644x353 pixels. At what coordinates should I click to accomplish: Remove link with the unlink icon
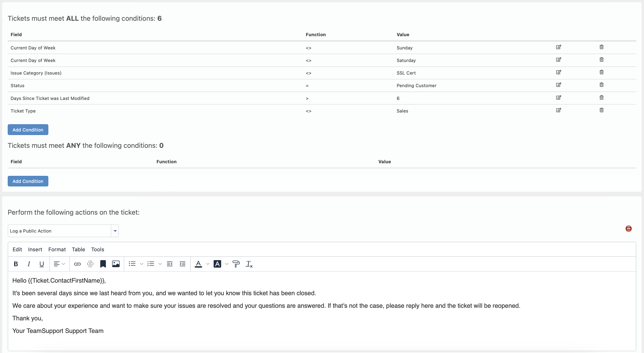point(90,264)
